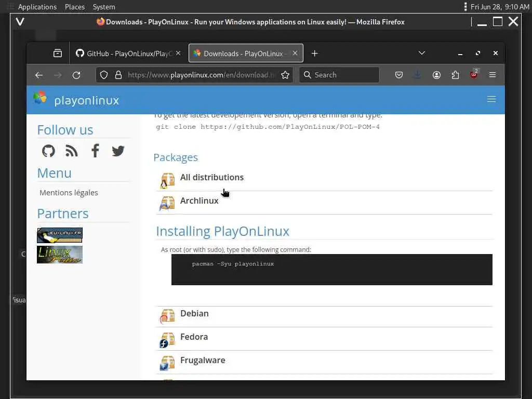Click the Frugalware package box icon

[167, 363]
